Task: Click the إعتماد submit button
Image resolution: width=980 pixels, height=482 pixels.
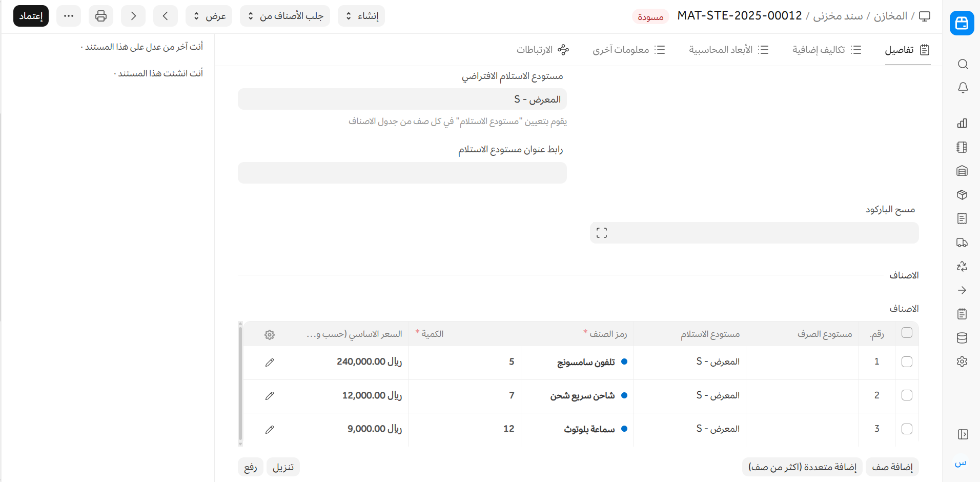Action: pos(31,16)
